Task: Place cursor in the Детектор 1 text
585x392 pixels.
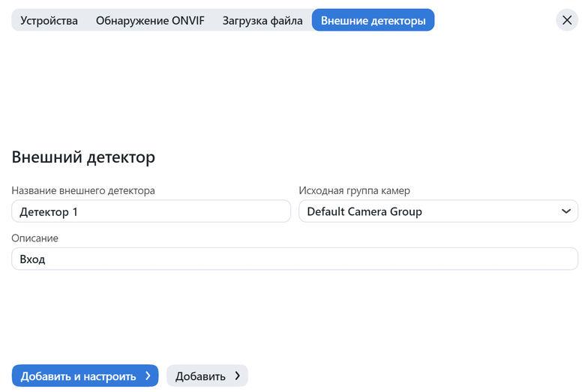Action: 49,212
